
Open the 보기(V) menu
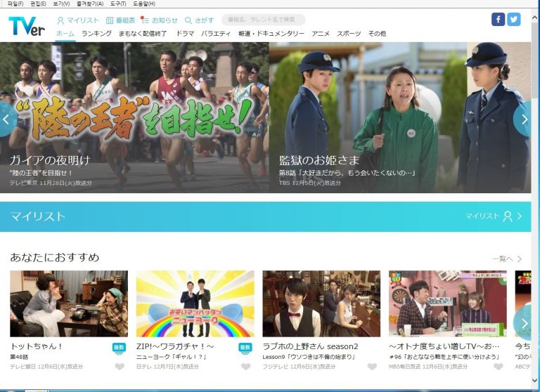pos(61,4)
